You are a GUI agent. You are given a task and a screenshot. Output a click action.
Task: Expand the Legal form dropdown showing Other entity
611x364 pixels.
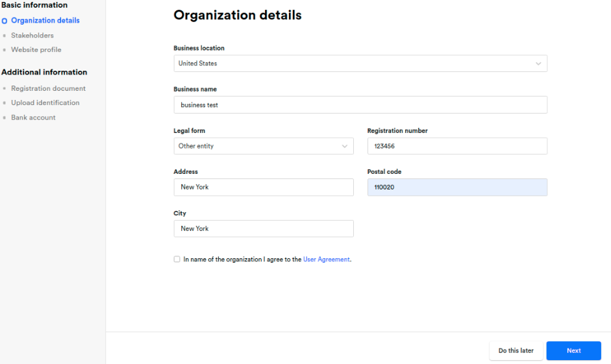[x=263, y=146]
